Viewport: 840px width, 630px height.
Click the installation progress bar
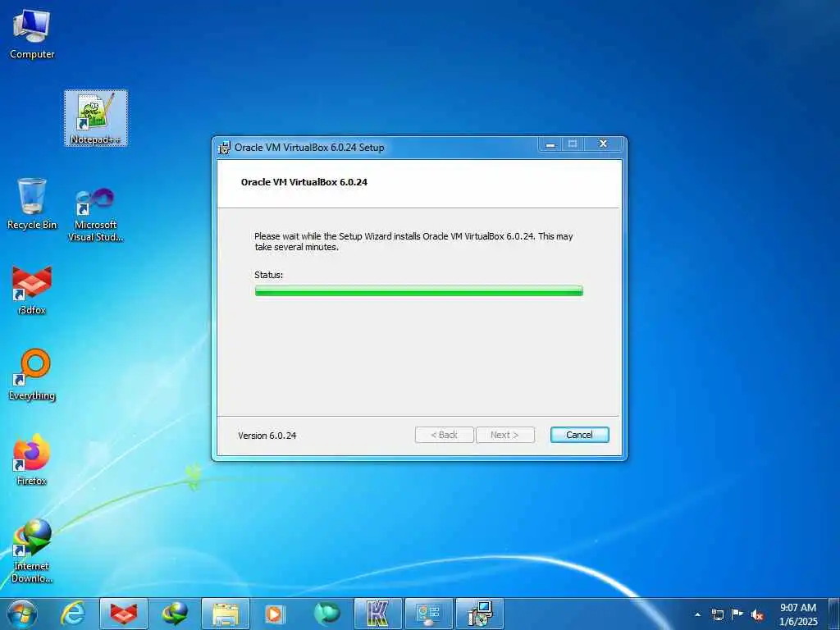tap(419, 291)
